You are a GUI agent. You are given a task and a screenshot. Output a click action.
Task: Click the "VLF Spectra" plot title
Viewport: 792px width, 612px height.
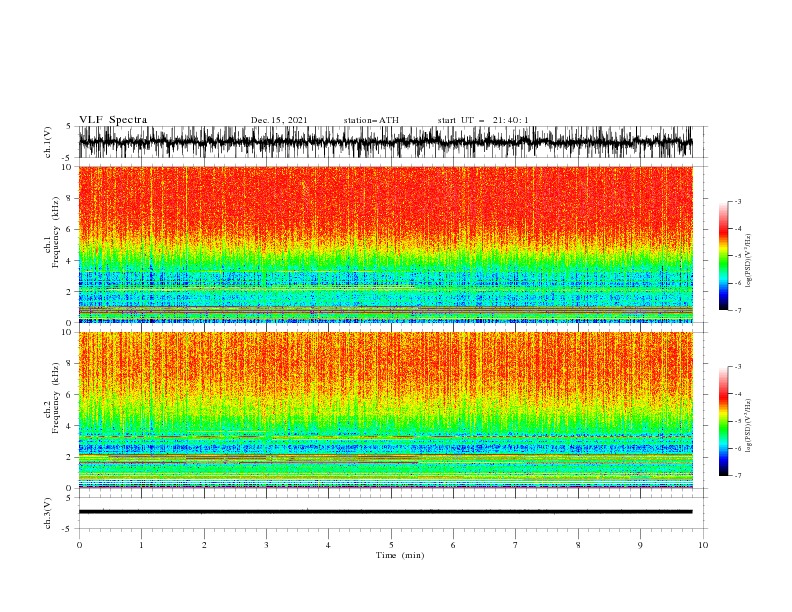[113, 120]
